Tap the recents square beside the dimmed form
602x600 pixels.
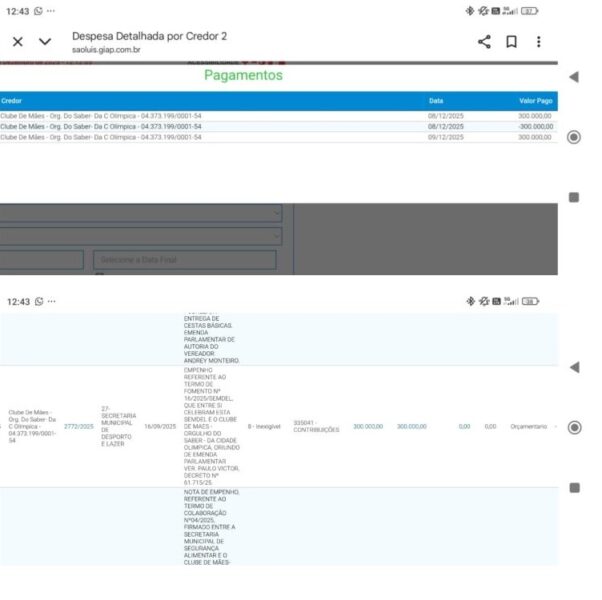574,197
